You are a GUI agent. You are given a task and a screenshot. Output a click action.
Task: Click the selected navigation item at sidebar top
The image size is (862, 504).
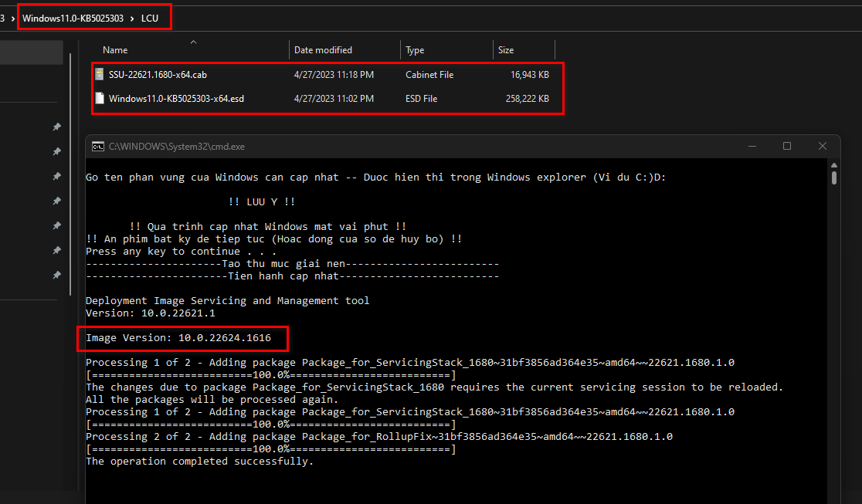pos(32,52)
